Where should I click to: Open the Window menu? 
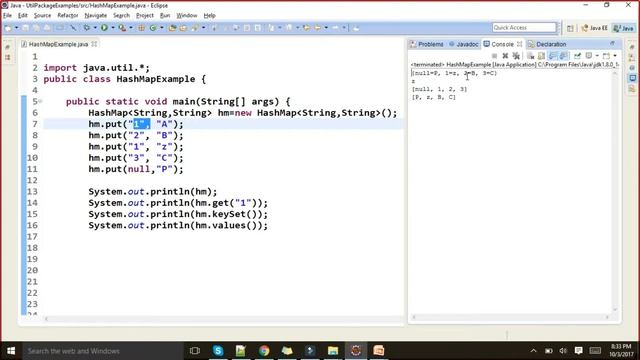click(x=187, y=16)
